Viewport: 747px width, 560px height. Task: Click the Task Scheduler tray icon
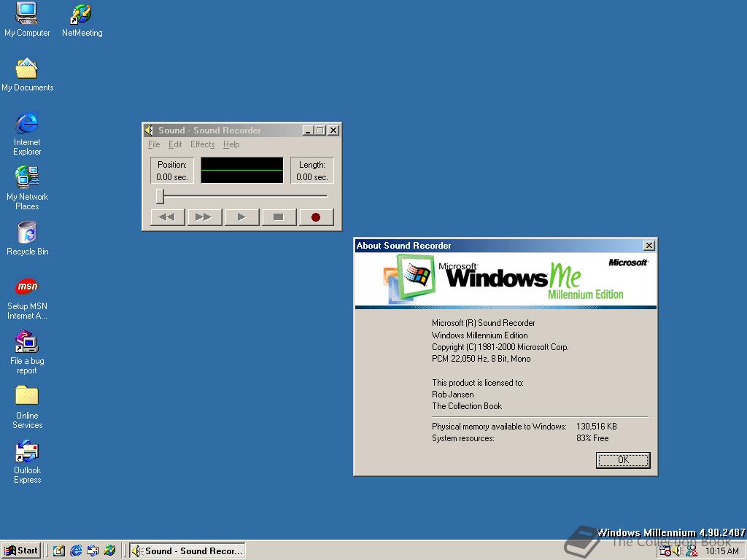point(665,551)
